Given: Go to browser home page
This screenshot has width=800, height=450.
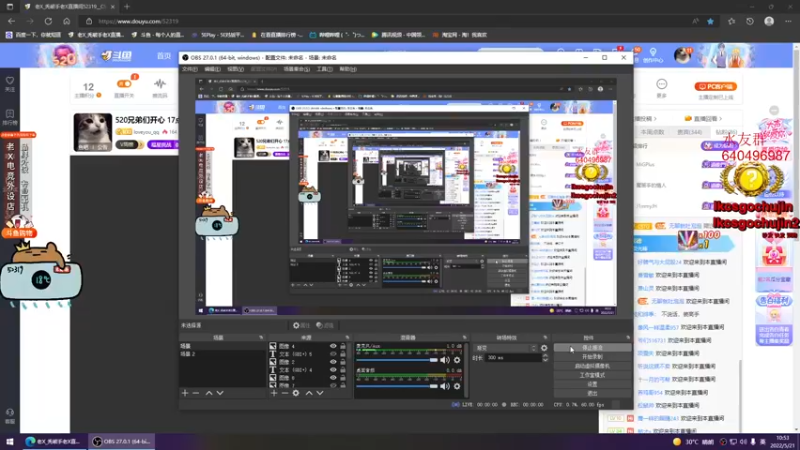Looking at the screenshot, I should pyautogui.click(x=66, y=21).
